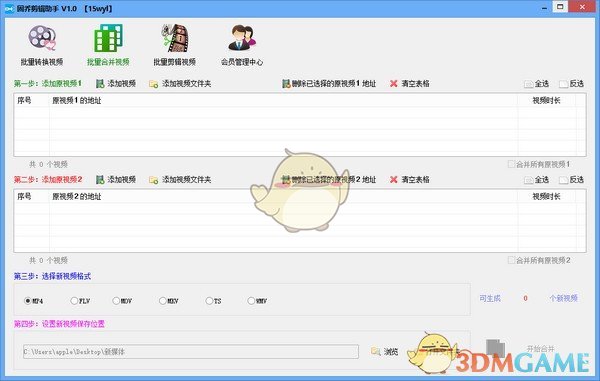The image size is (600, 381).
Task: Click the 第四步：设置新视频保存位置 label
Action: tap(59, 324)
